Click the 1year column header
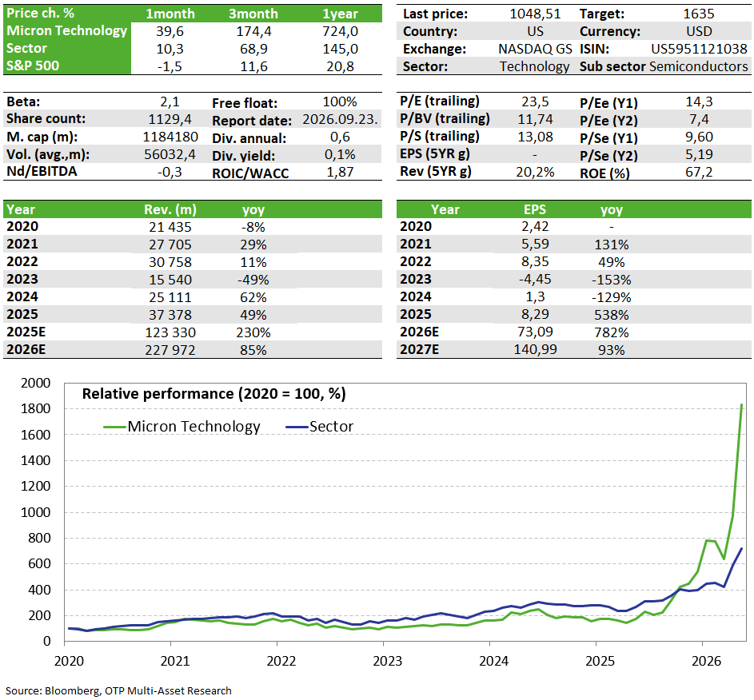Screen dimensions: 754x700 340,14
